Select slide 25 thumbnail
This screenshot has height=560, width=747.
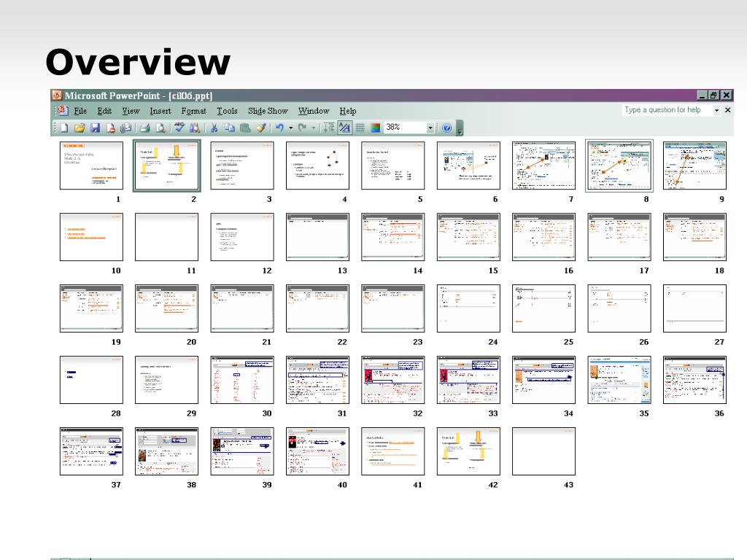[x=543, y=308]
